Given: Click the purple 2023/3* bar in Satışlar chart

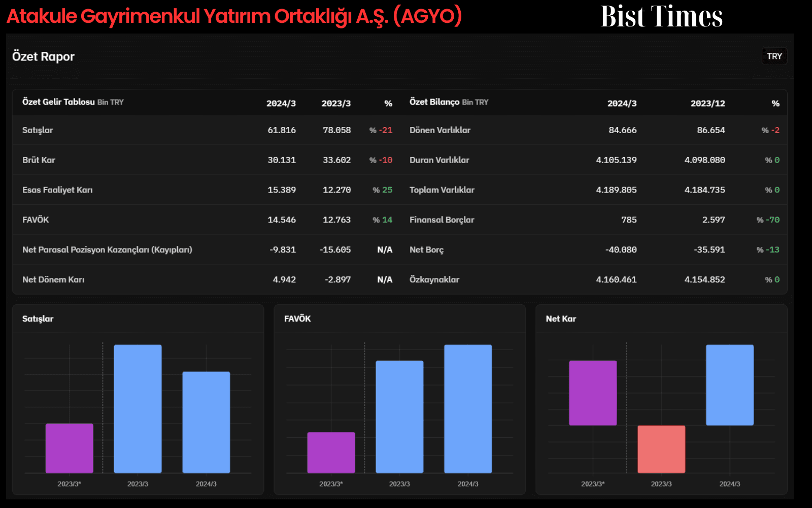Looking at the screenshot, I should 69,448.
